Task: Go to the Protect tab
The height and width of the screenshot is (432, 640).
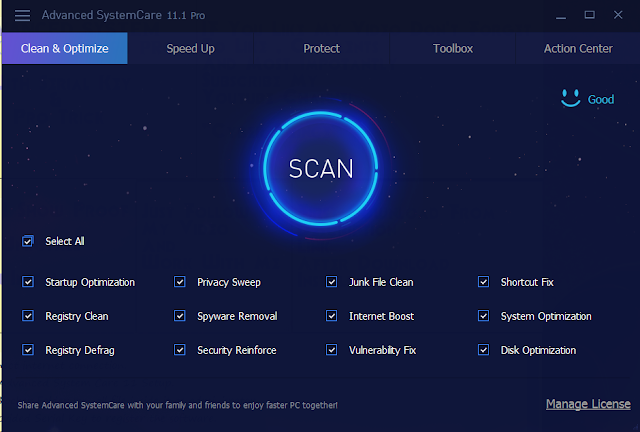Action: (x=321, y=48)
